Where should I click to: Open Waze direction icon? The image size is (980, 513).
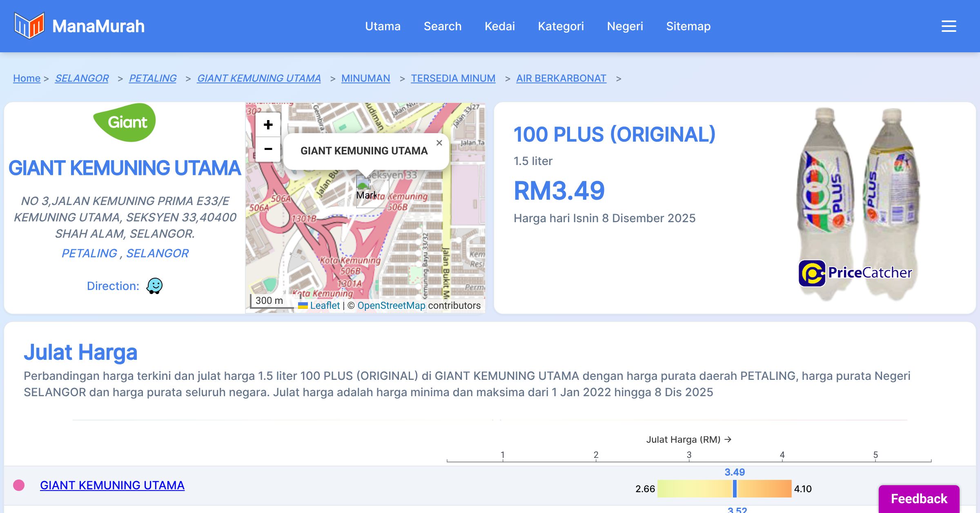tap(154, 286)
